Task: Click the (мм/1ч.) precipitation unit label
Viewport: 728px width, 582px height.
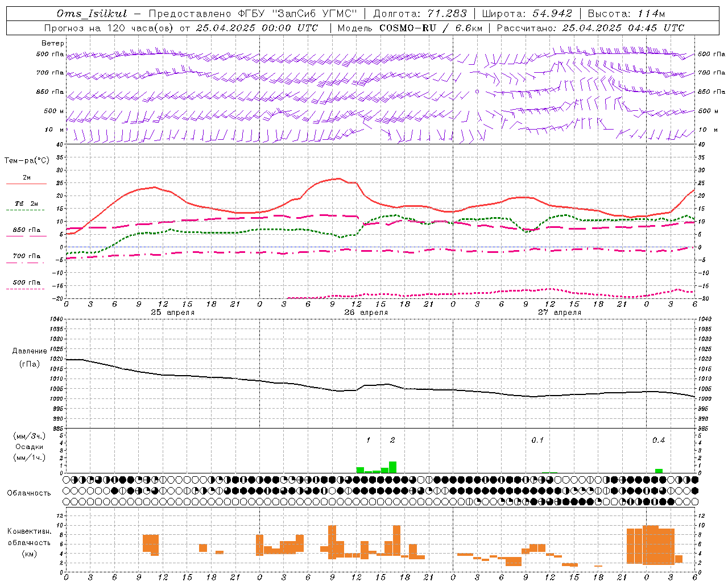Action: [30, 458]
